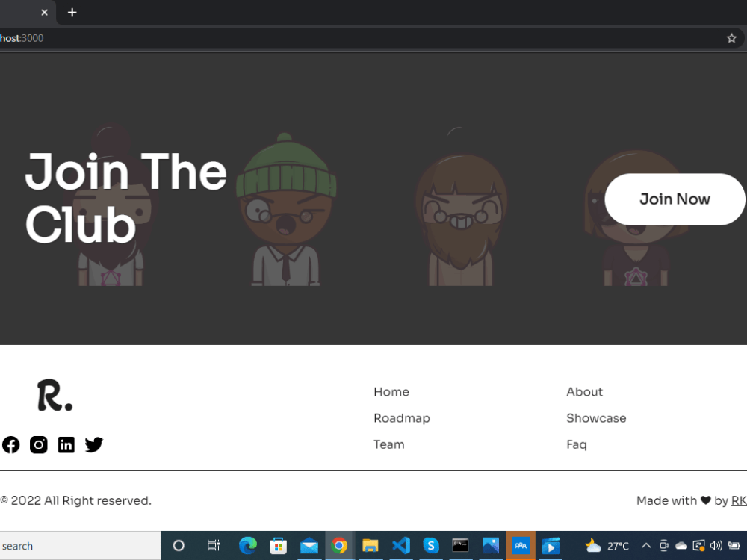
Task: Click inside the Windows search box
Action: pos(75,546)
